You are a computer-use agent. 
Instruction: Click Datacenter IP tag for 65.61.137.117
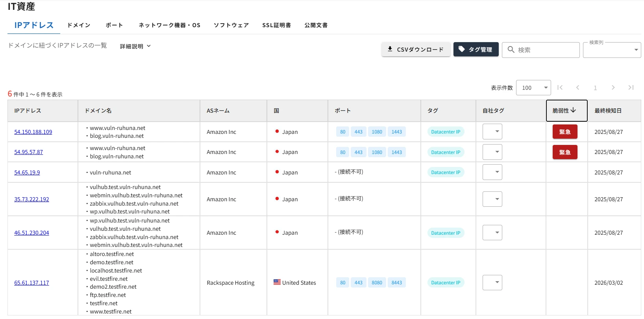point(446,283)
